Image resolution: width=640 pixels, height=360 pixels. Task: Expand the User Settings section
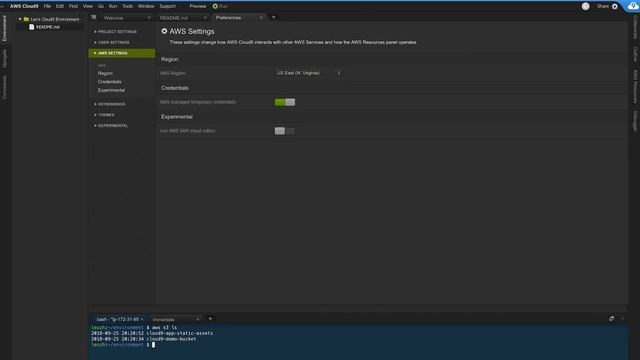(112, 42)
